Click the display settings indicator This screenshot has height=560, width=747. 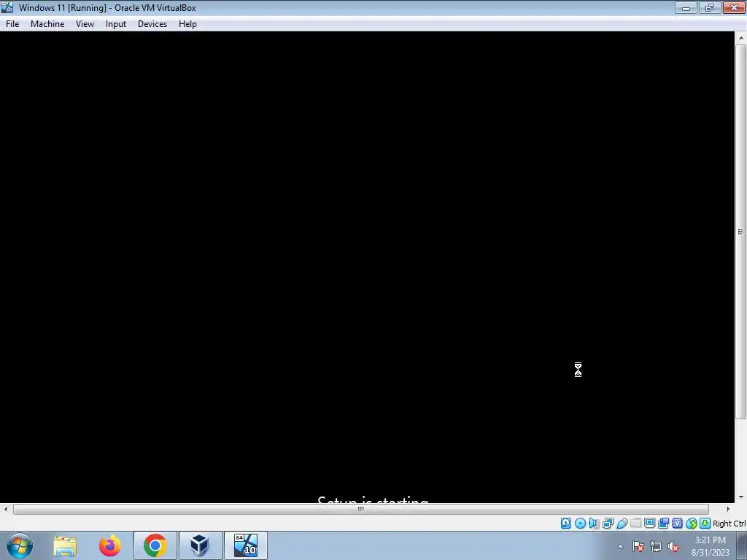[649, 524]
